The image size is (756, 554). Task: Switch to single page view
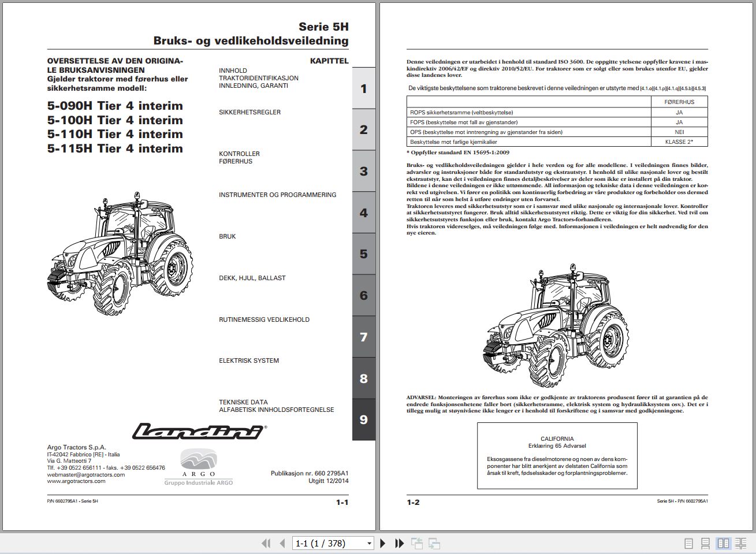point(688,544)
